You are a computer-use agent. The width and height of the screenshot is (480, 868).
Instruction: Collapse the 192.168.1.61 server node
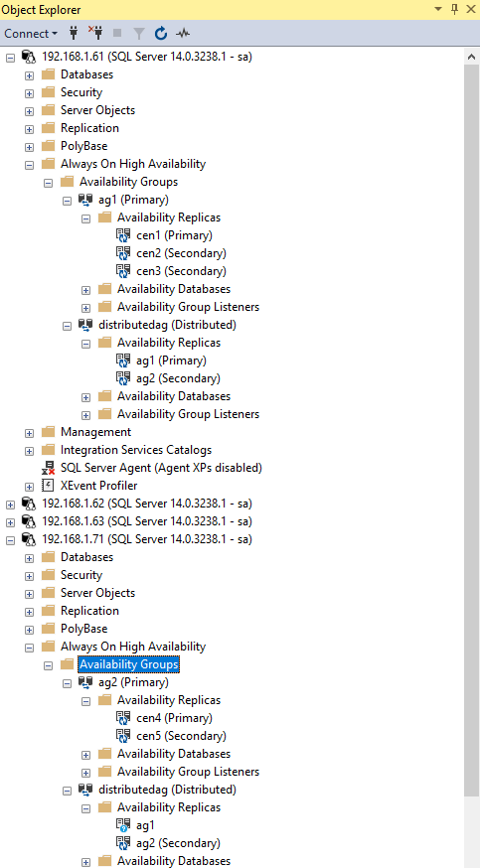click(10, 57)
